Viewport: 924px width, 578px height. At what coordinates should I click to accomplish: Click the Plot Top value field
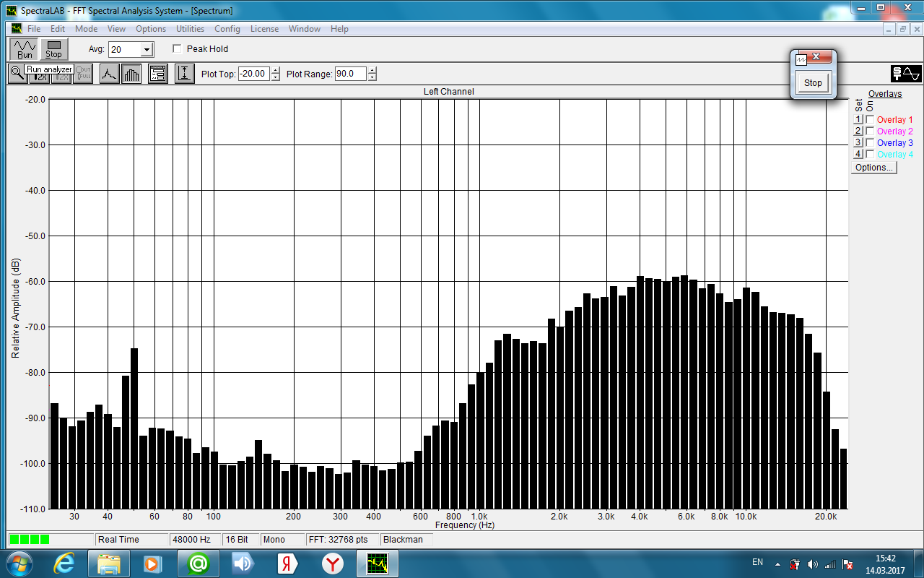click(254, 74)
